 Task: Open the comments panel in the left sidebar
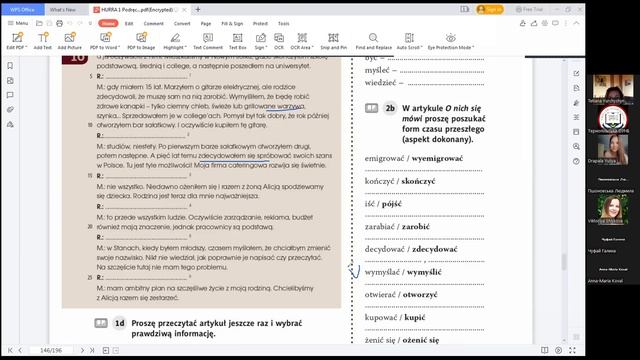[10, 95]
